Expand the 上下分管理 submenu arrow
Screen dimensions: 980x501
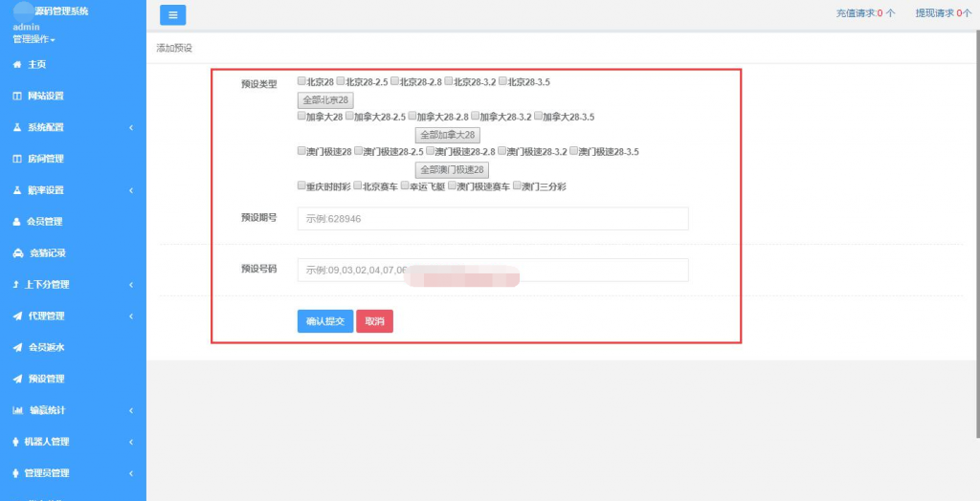point(131,284)
